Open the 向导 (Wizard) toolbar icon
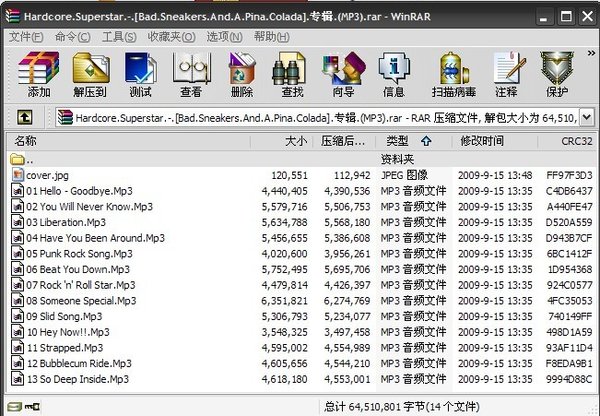 [343, 68]
